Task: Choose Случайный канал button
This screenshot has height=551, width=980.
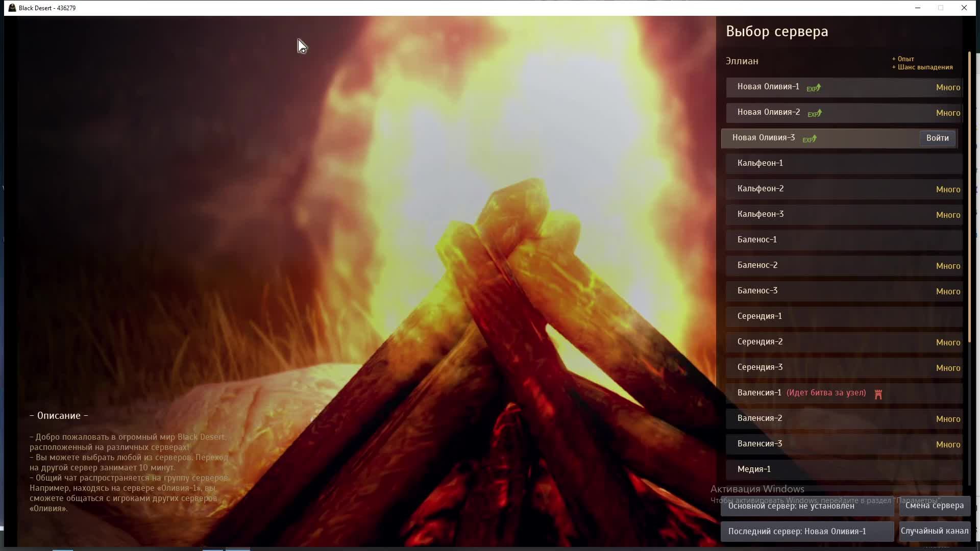Action: tap(935, 531)
